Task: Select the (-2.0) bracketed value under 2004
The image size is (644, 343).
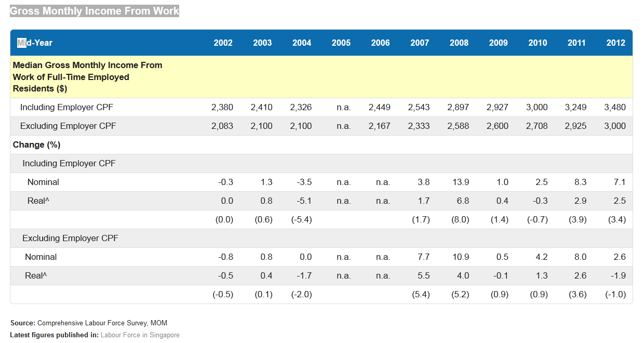Action: pyautogui.click(x=302, y=294)
